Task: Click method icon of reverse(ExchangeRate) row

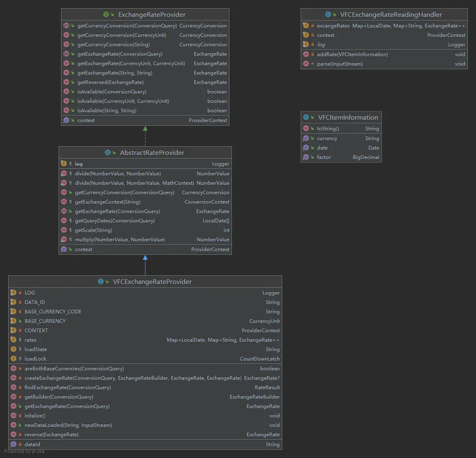Action: [x=13, y=434]
